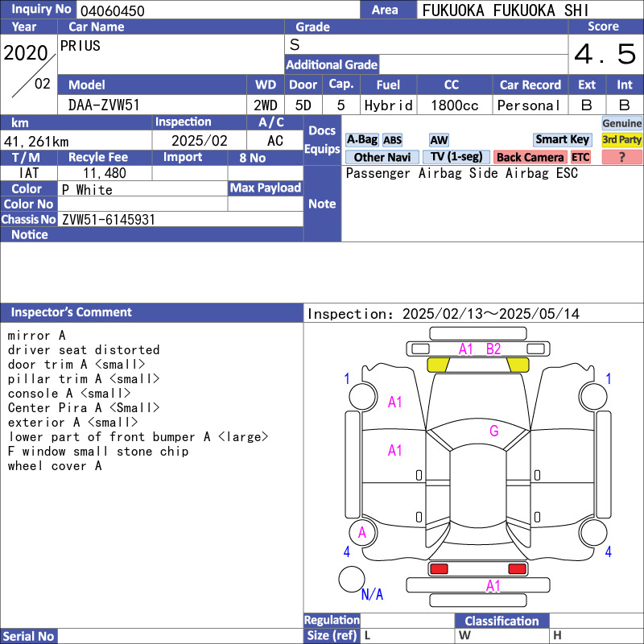Click the spare tire circle marked N/A

click(x=352, y=580)
